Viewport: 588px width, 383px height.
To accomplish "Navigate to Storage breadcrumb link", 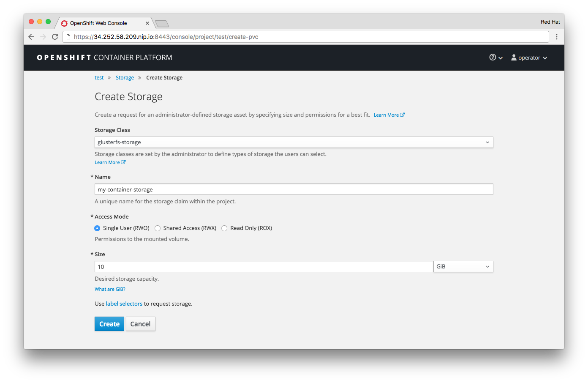I will click(125, 78).
